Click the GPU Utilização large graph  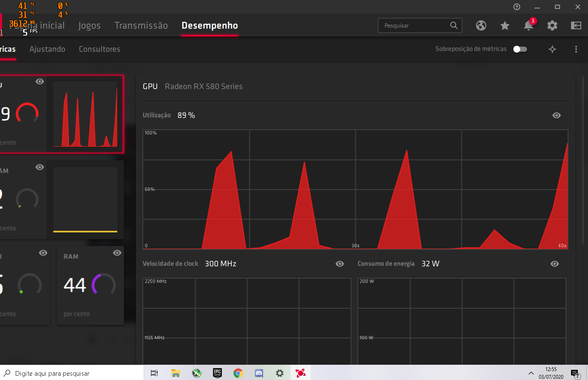pos(355,189)
